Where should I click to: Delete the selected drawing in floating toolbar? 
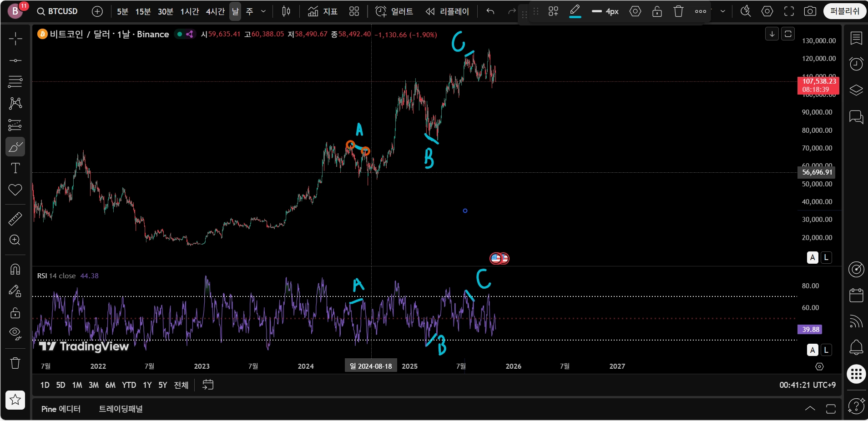tap(678, 11)
